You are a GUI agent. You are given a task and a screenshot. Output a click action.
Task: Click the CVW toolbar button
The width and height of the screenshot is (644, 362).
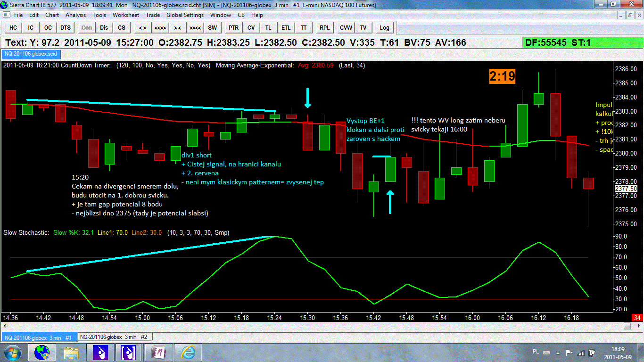point(346,27)
